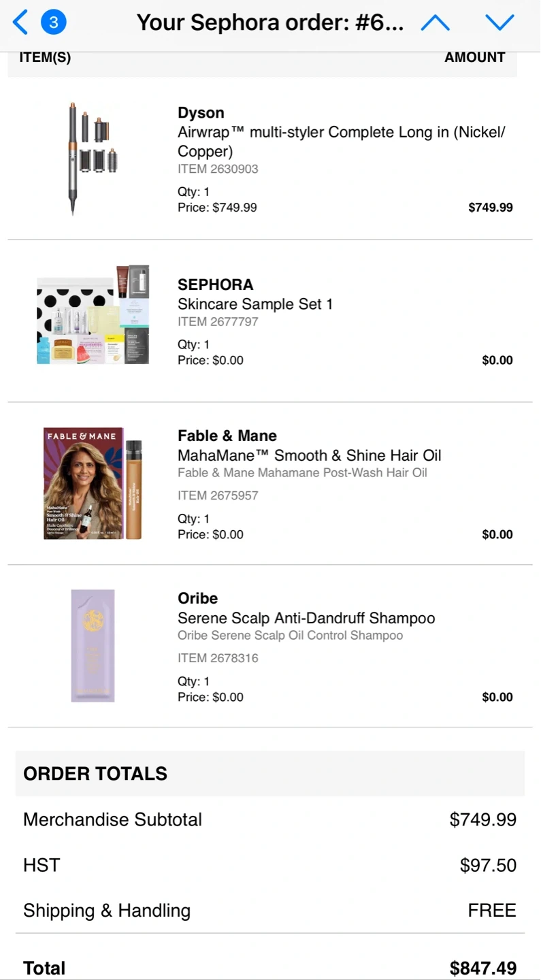Tap the Sephora Skincare Sample Set image
541x980 pixels.
[x=93, y=314]
